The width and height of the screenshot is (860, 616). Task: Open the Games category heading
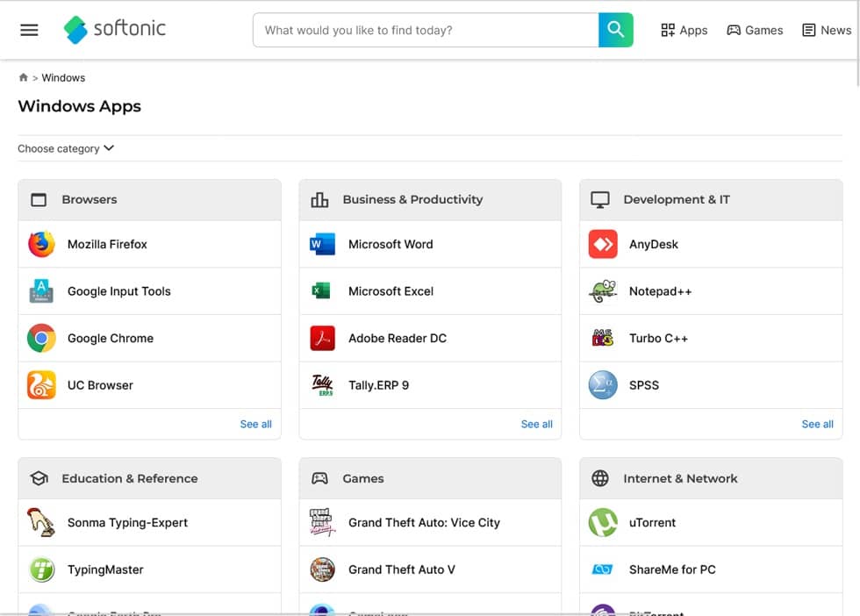(x=363, y=478)
